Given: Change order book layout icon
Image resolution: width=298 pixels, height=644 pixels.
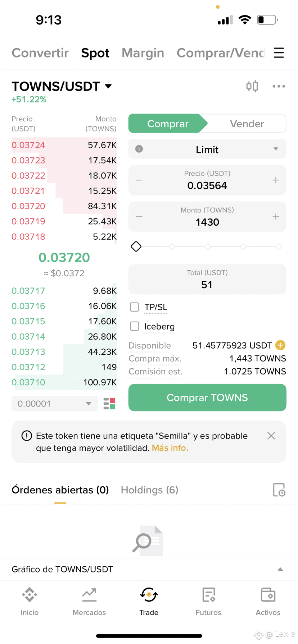Looking at the screenshot, I should click(109, 404).
